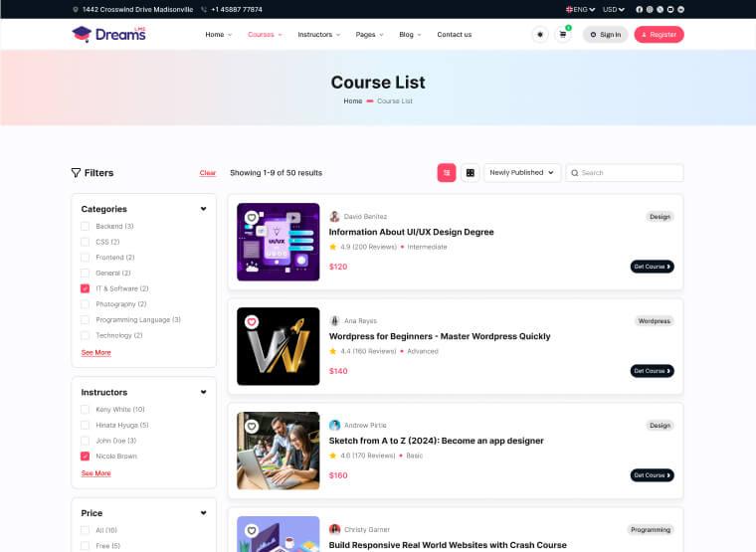Click the last social icon in the top bar

point(680,9)
